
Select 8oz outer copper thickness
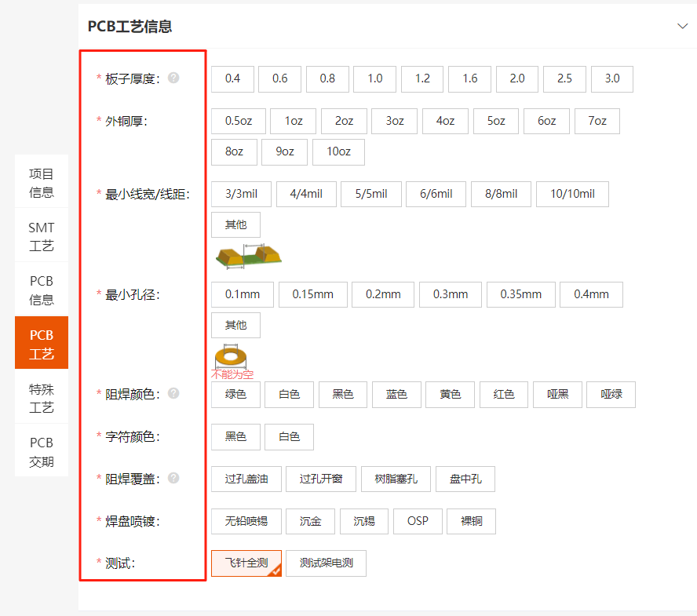pos(234,152)
